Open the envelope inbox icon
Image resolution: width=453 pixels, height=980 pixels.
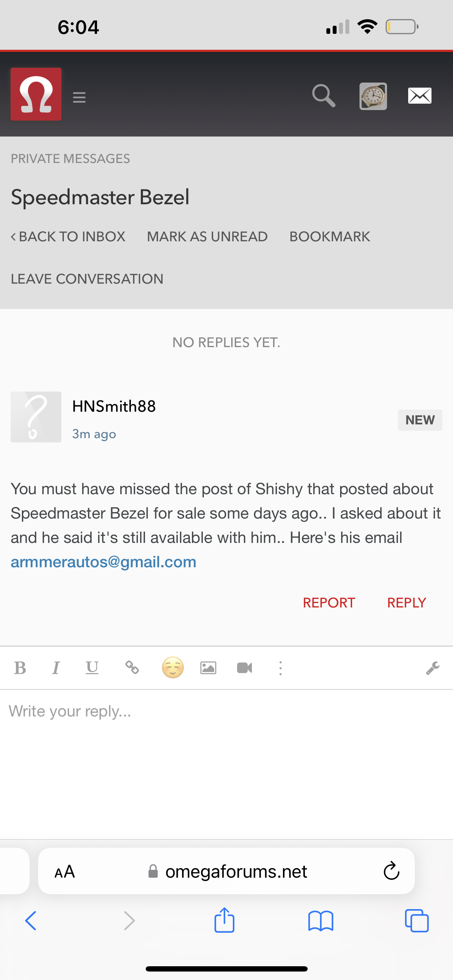[x=419, y=96]
